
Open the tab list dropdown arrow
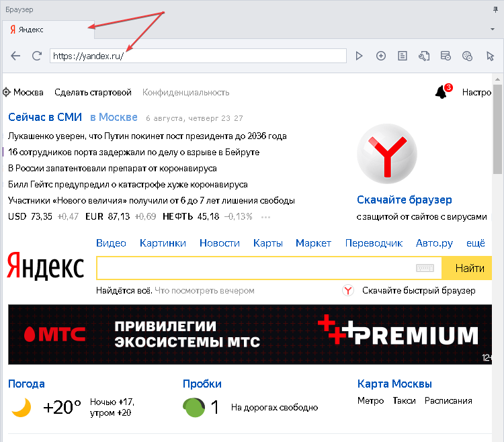click(x=493, y=30)
